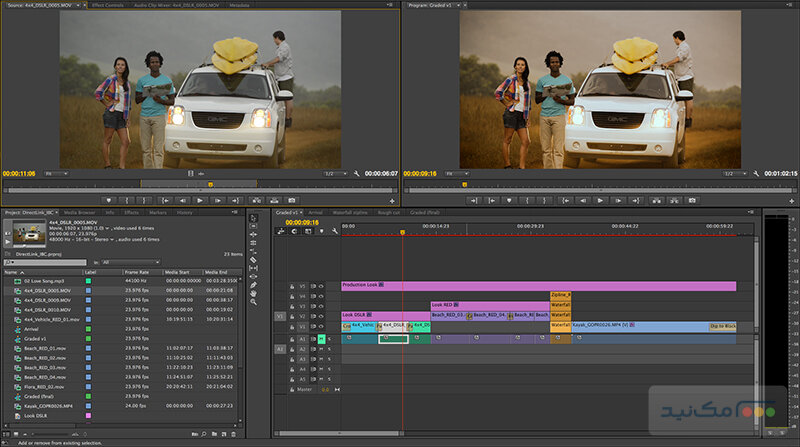Add marker button in timeline header

(x=321, y=231)
